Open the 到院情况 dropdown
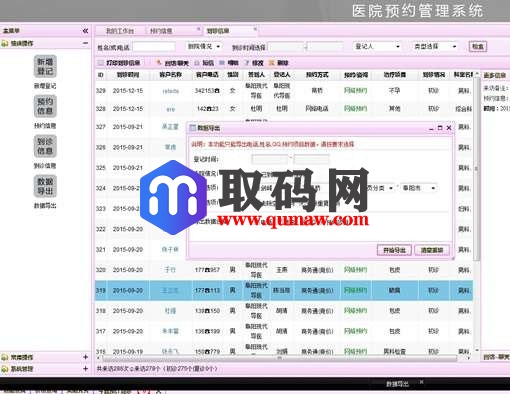 pos(203,46)
